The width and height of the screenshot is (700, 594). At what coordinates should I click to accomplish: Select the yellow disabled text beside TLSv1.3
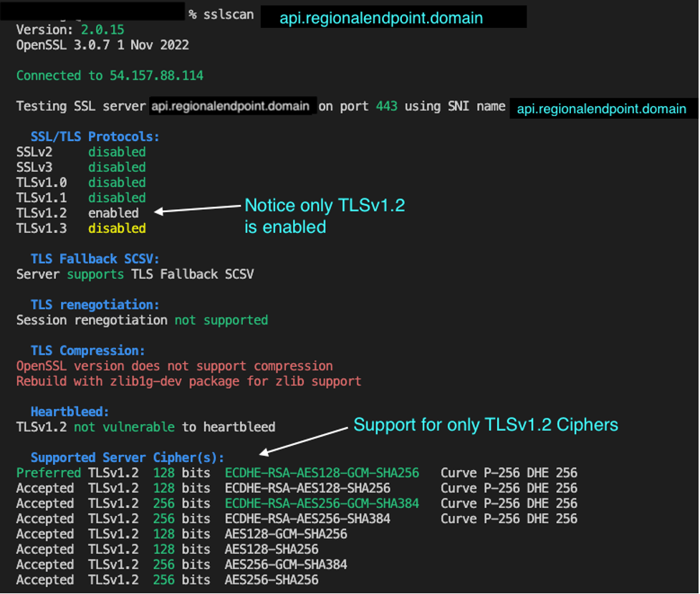pos(116,227)
